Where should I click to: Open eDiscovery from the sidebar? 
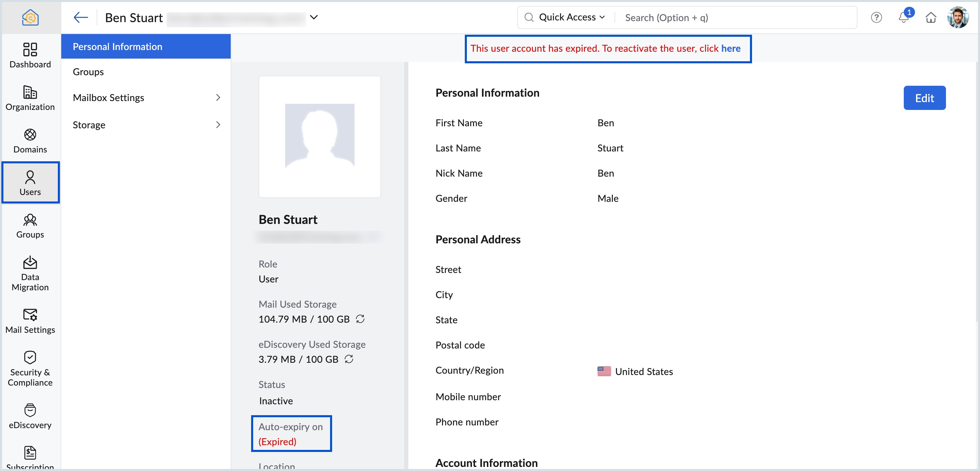pyautogui.click(x=30, y=416)
